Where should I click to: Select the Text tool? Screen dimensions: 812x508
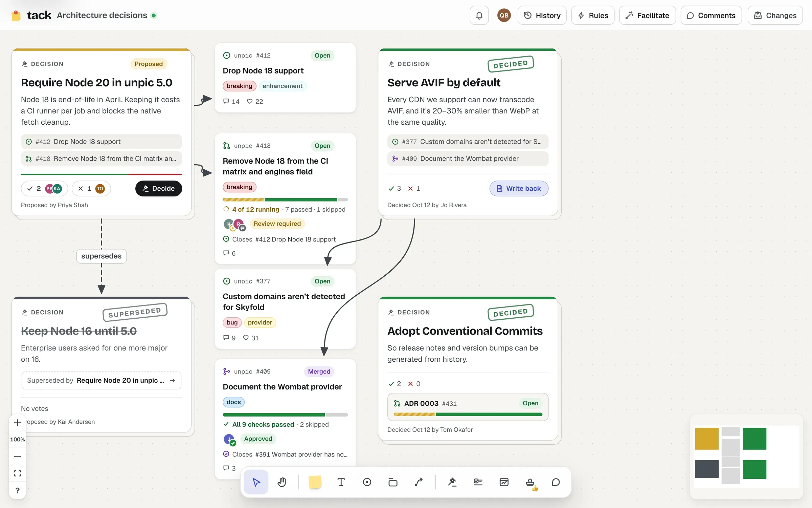click(x=341, y=482)
